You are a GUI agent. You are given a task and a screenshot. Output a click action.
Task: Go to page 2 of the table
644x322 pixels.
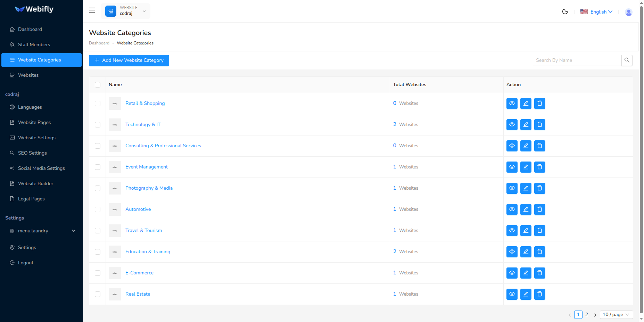pyautogui.click(x=586, y=314)
